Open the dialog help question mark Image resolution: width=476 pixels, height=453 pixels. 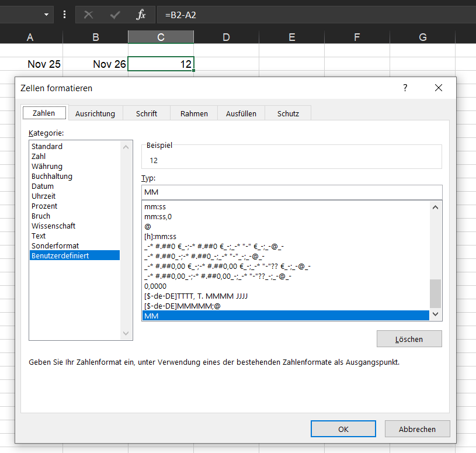point(405,88)
